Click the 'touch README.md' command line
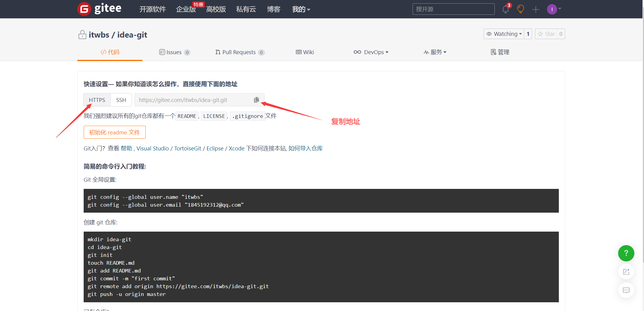Screen dimensions: 644x311 click(x=111, y=263)
